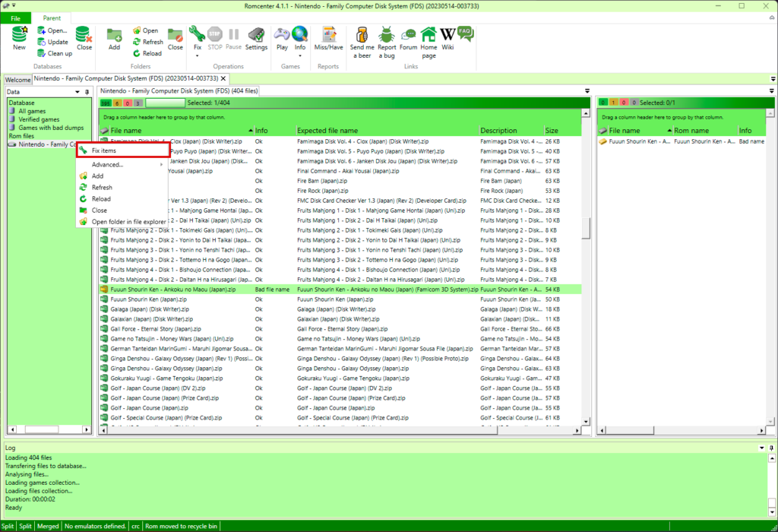
Task: Toggle the pin on the Data panel
Action: pyautogui.click(x=87, y=92)
